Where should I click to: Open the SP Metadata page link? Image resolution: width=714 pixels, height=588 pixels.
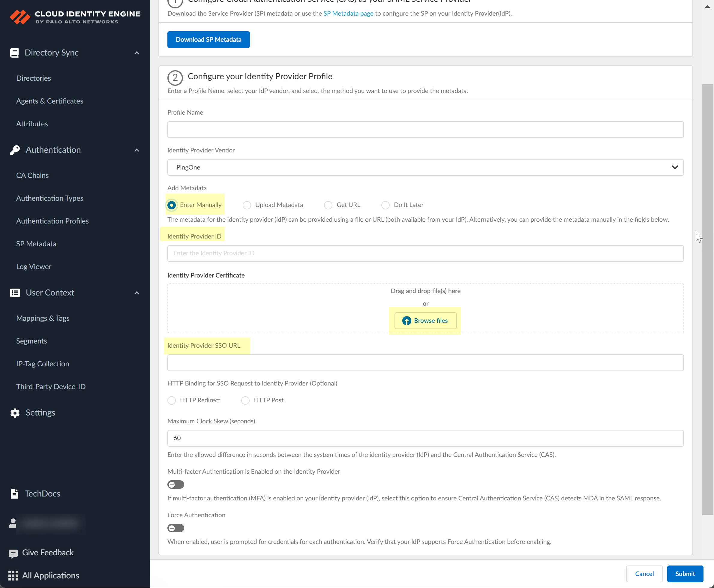(x=348, y=13)
